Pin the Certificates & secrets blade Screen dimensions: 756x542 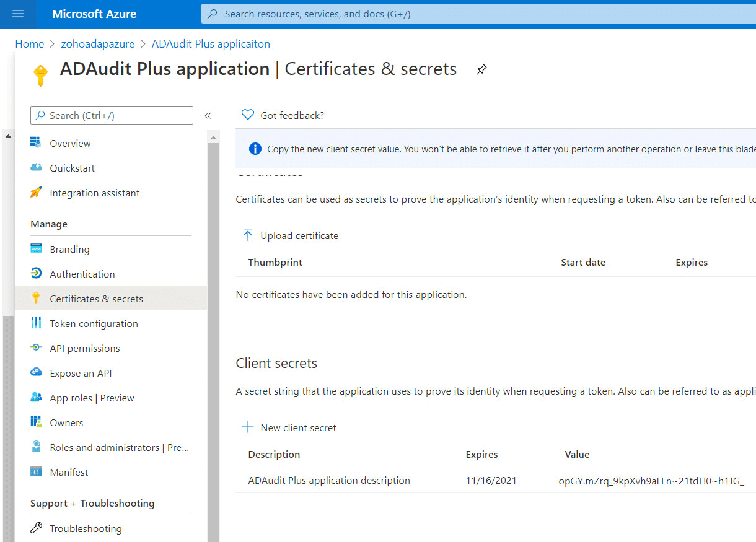(x=481, y=69)
